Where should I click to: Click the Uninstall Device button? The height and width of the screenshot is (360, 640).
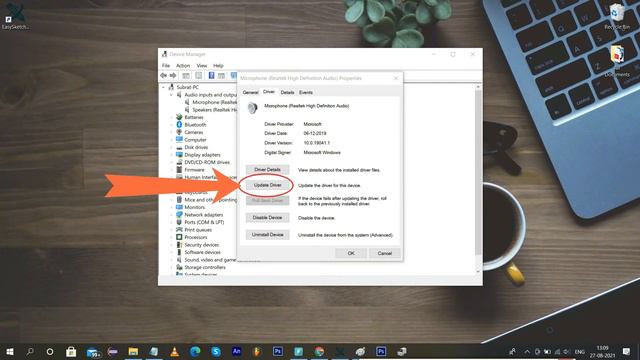pyautogui.click(x=267, y=235)
